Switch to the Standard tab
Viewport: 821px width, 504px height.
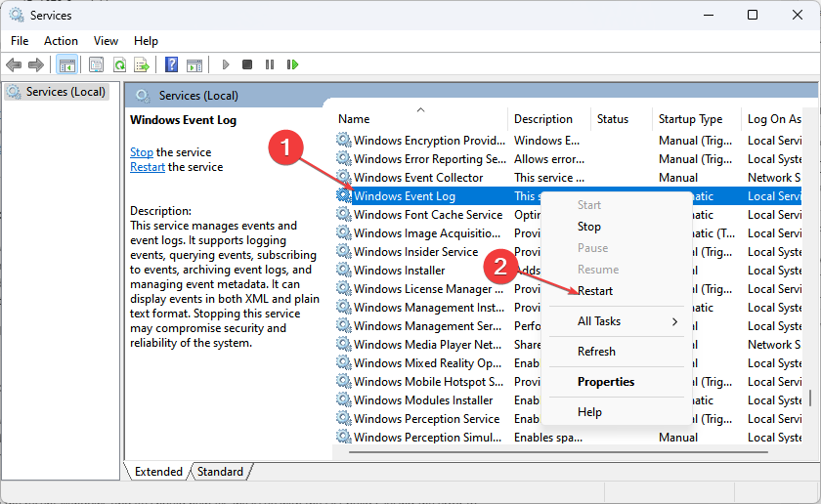220,472
